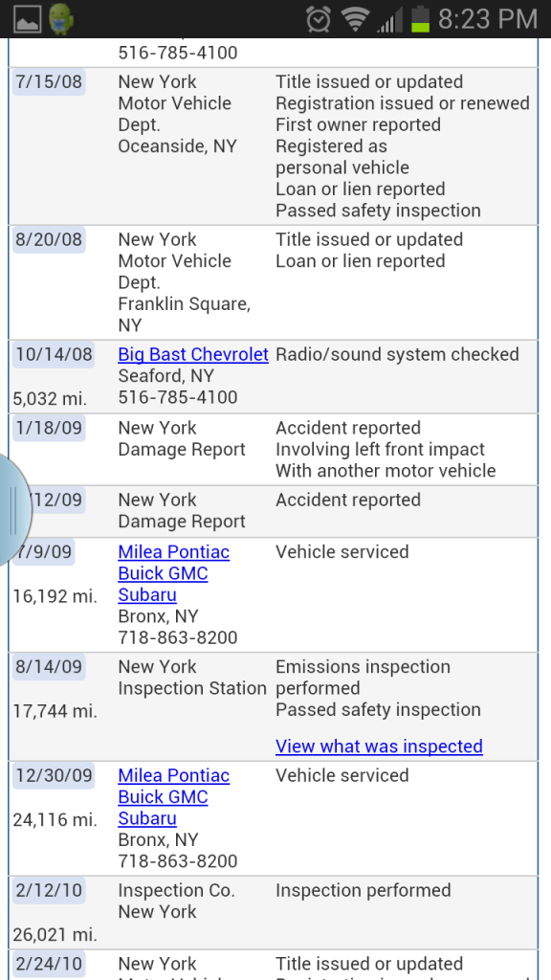
Task: Open the Big Bast Chevrolet dealer link
Action: point(192,354)
